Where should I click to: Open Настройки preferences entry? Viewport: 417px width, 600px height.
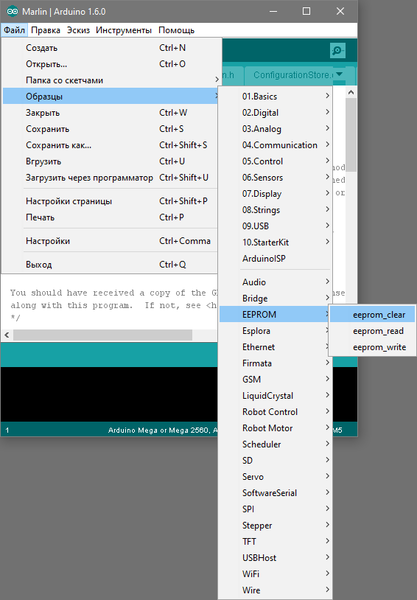(x=112, y=241)
